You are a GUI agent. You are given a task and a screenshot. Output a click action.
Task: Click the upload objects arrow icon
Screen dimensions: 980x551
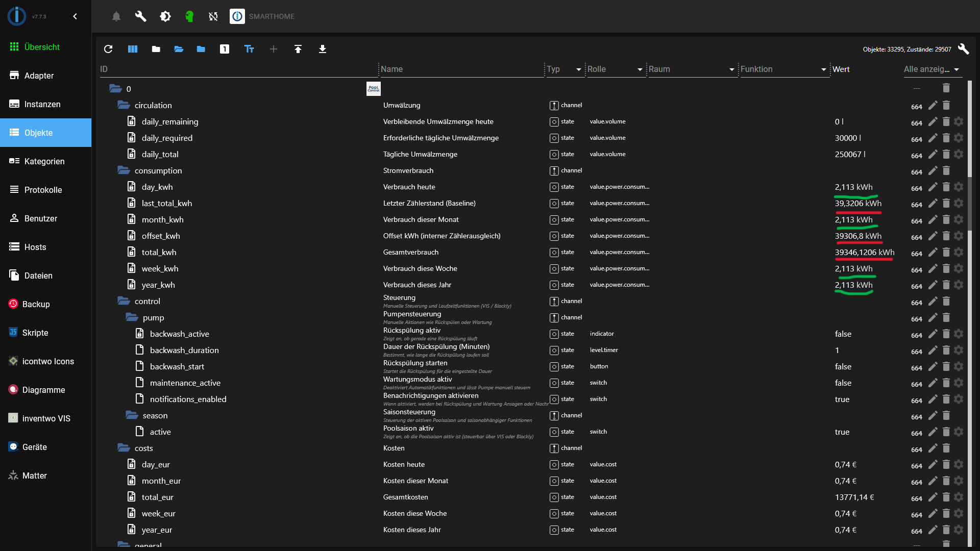298,49
